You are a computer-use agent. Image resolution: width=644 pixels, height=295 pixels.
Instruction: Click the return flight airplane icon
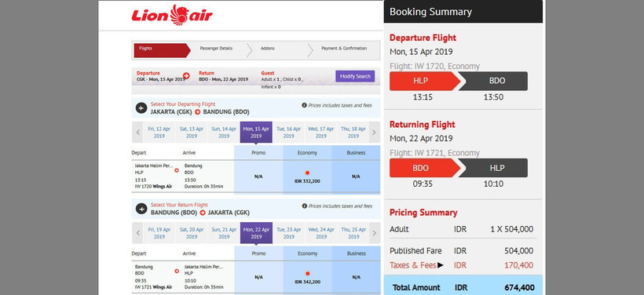[x=141, y=209]
